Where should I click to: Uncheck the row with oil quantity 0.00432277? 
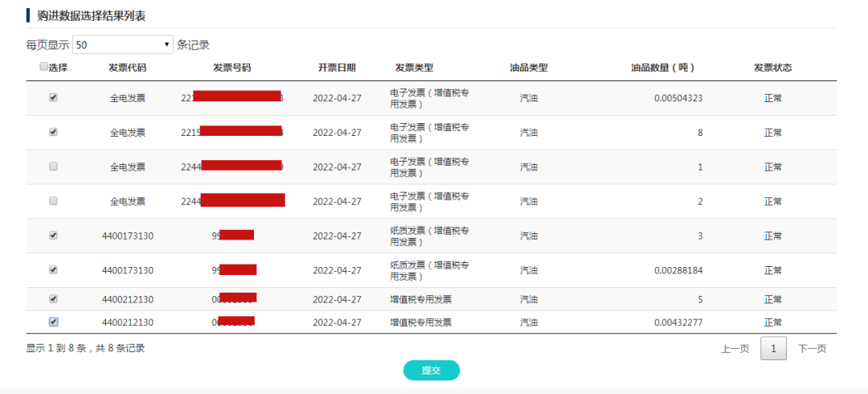click(x=53, y=322)
